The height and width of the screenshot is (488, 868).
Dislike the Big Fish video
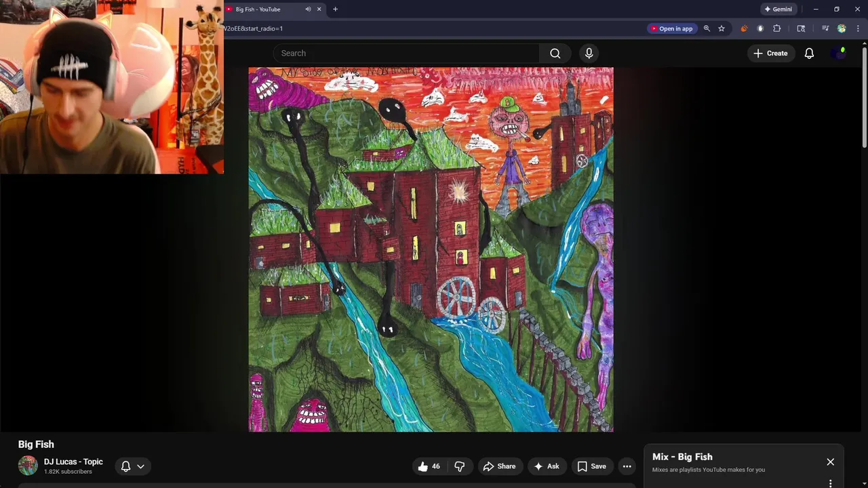pos(459,466)
